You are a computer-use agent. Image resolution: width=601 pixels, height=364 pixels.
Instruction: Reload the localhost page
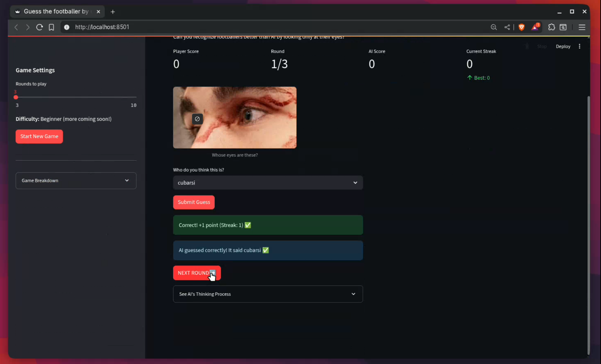[x=39, y=27]
